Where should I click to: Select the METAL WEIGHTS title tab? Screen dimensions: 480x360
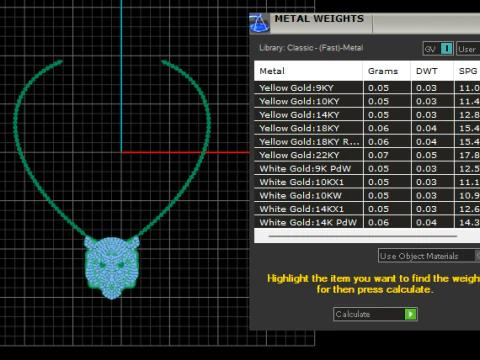pyautogui.click(x=319, y=19)
